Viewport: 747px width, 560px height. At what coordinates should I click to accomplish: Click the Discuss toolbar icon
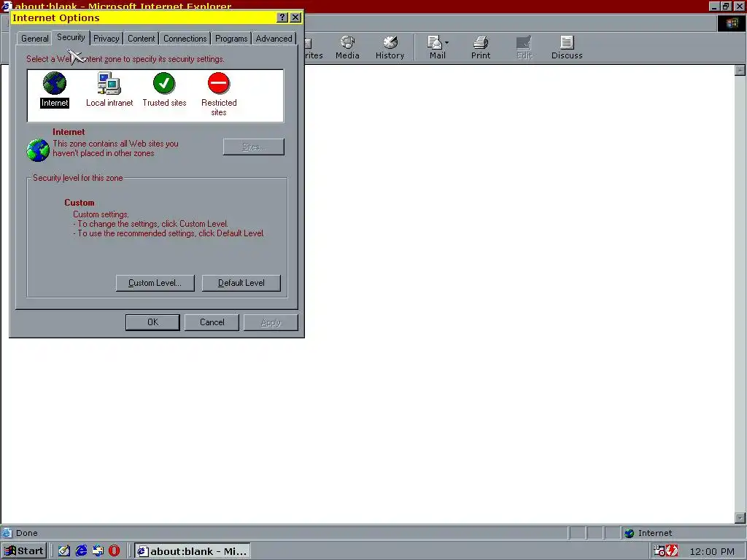[567, 43]
